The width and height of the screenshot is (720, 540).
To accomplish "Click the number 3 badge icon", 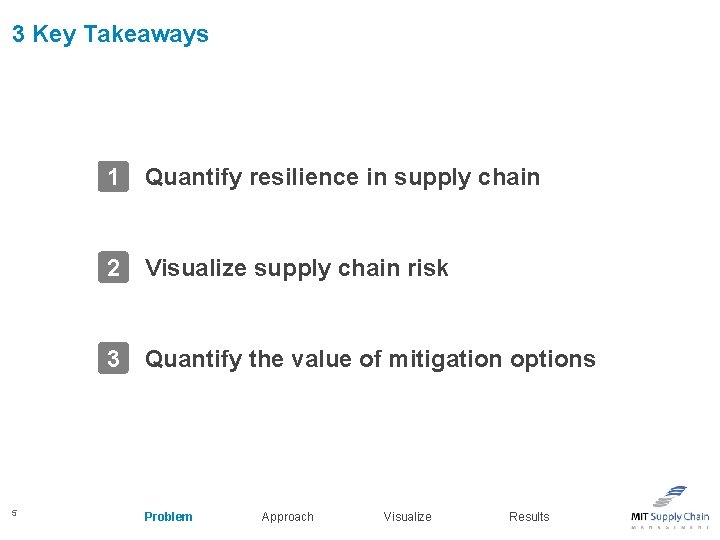I will (x=114, y=359).
